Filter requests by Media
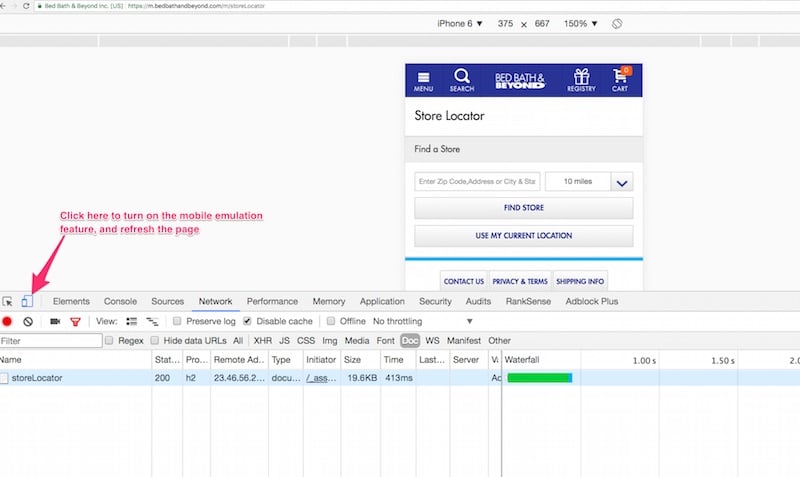 pos(357,341)
